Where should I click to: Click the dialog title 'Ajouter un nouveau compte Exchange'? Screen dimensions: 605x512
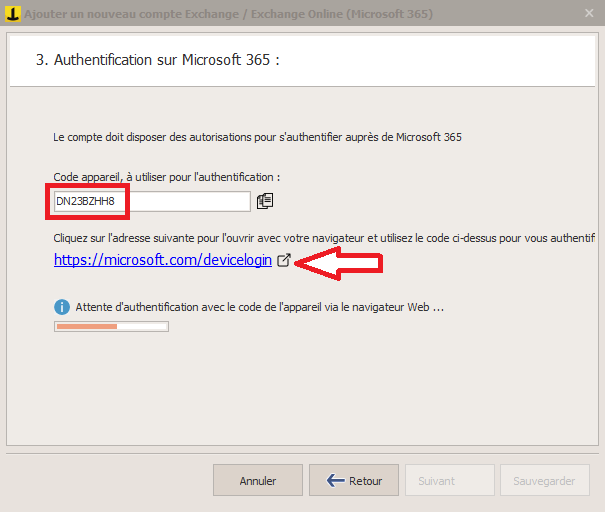pyautogui.click(x=132, y=14)
